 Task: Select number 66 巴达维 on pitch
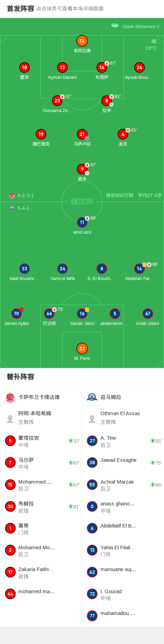pos(49,317)
